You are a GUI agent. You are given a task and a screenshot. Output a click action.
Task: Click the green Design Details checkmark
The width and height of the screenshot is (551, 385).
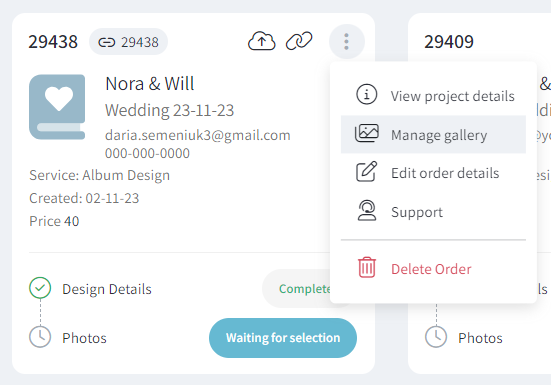pyautogui.click(x=40, y=288)
